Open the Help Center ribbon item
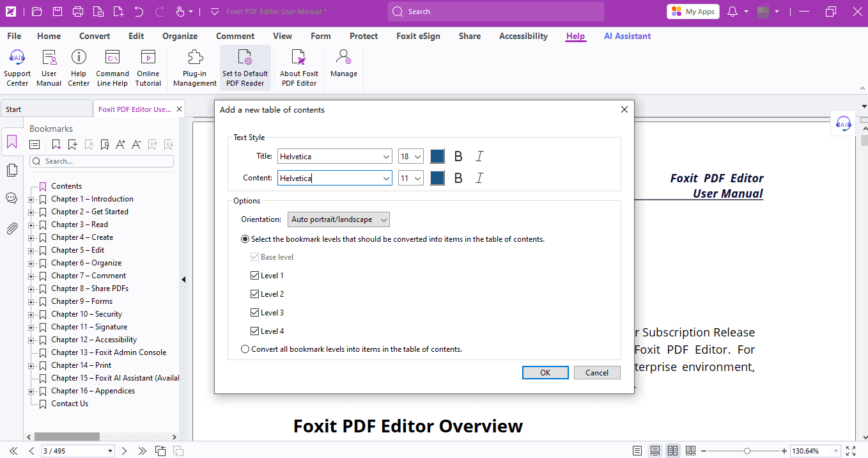The image size is (868, 458). (x=79, y=68)
